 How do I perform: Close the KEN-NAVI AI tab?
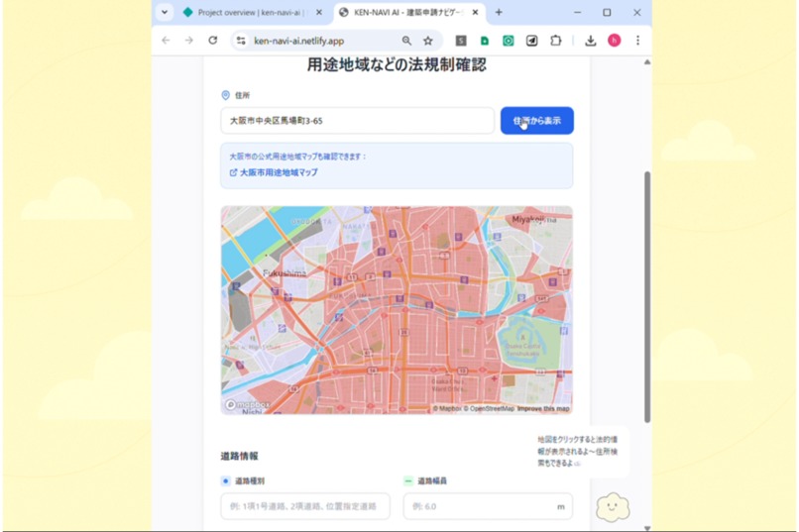coord(475,12)
